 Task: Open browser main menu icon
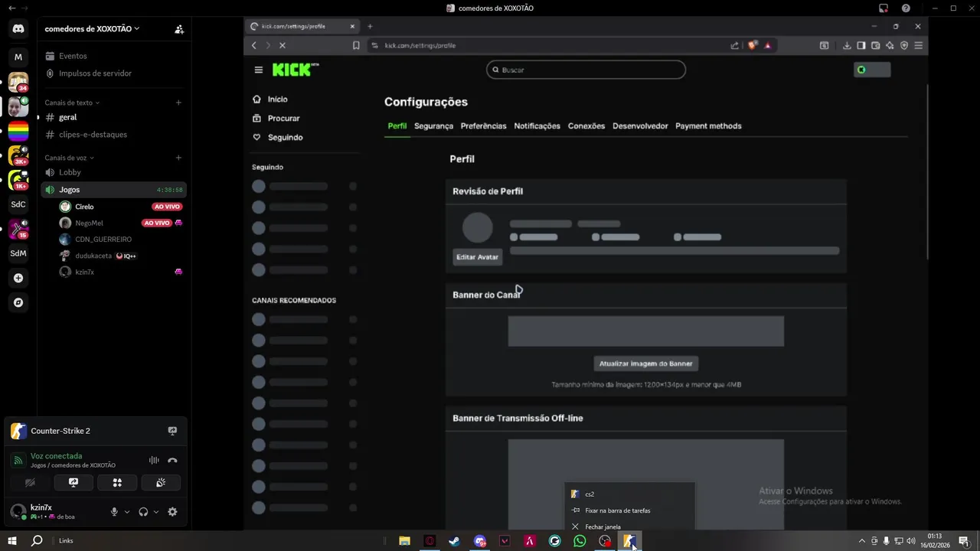click(x=918, y=45)
